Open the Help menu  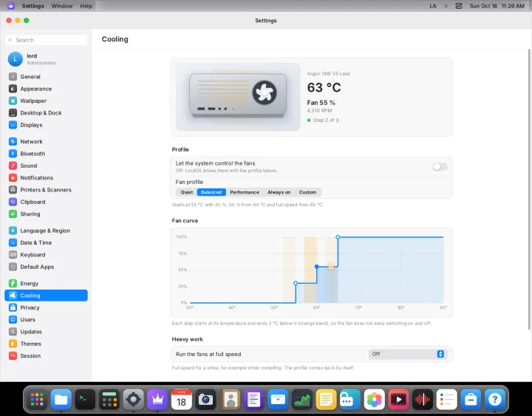pos(86,6)
